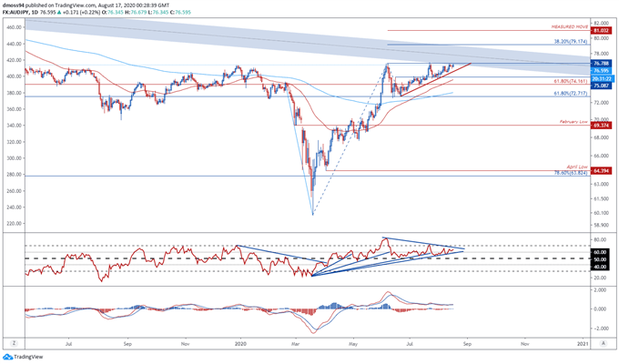Screen dimensions: 619x364
Task: Click the 2020 time axis label
Action: point(240,344)
